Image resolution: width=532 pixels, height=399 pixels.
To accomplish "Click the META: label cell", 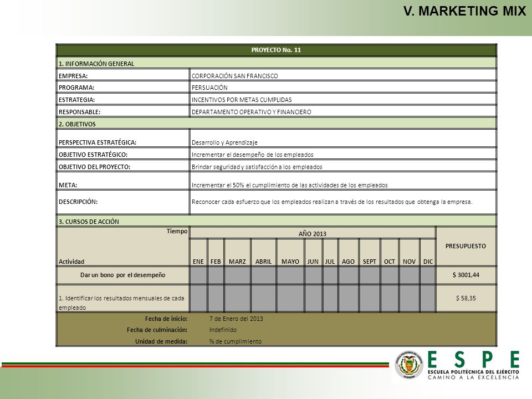I will (123, 181).
